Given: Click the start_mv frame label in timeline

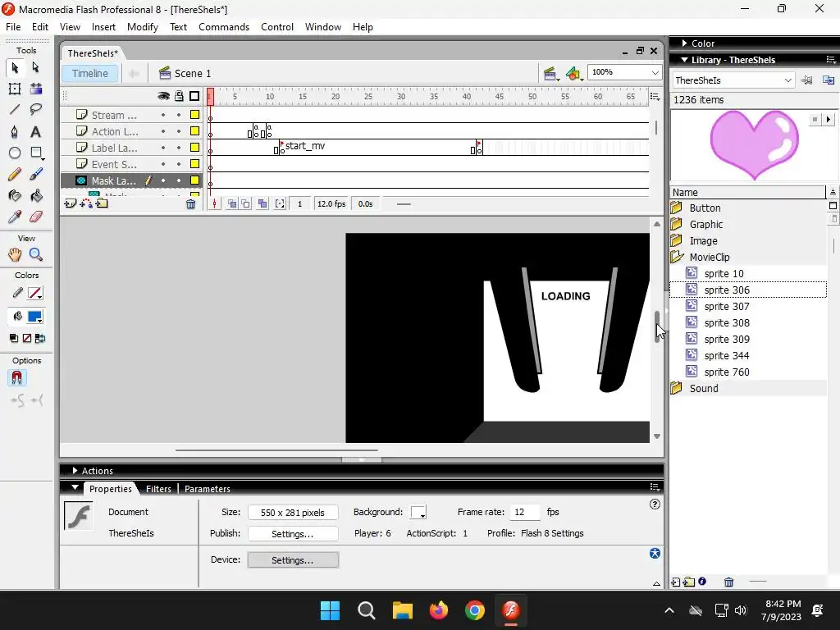Looking at the screenshot, I should click(305, 146).
